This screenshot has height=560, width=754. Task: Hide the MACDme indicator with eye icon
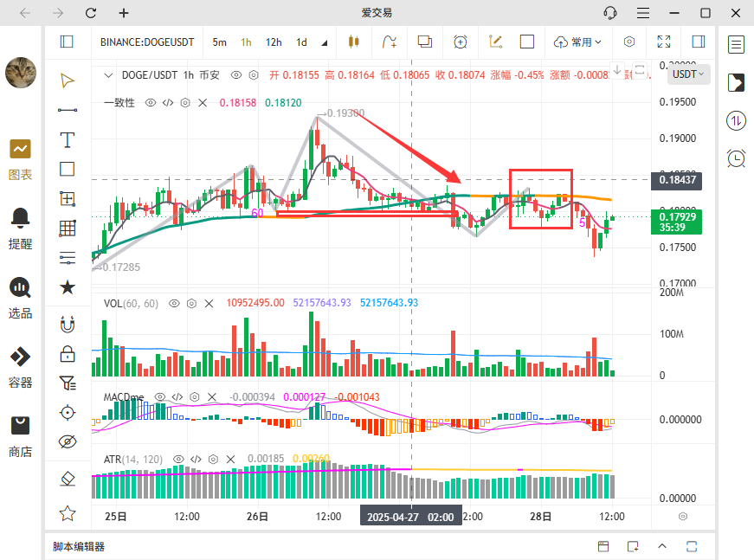pos(159,397)
